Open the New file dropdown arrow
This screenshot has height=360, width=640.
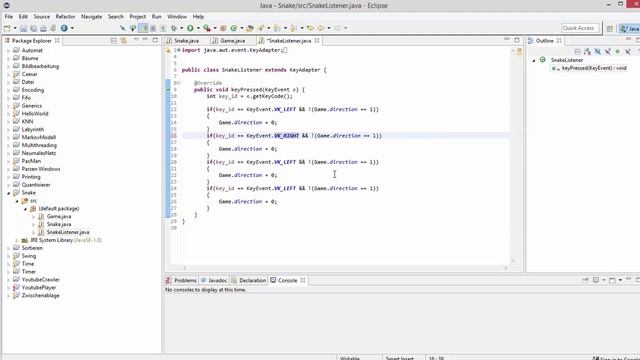[x=15, y=28]
